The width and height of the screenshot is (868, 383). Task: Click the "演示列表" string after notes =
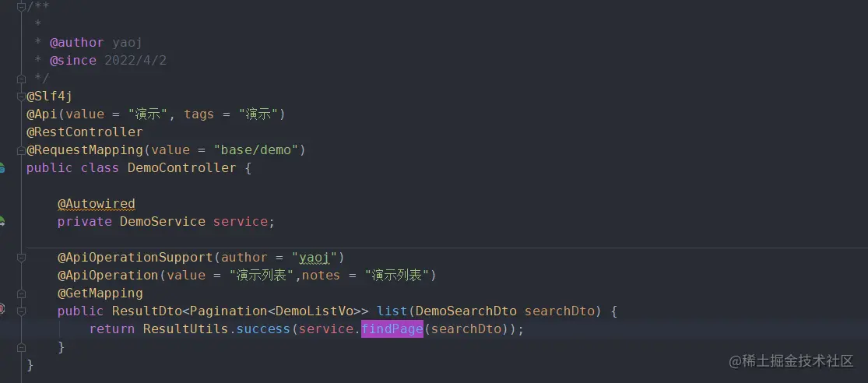pyautogui.click(x=397, y=275)
